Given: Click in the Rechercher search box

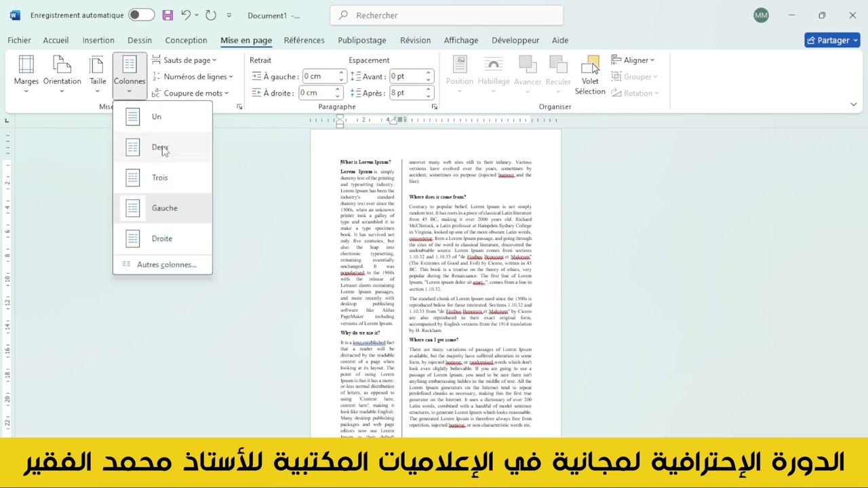Looking at the screenshot, I should [x=446, y=15].
